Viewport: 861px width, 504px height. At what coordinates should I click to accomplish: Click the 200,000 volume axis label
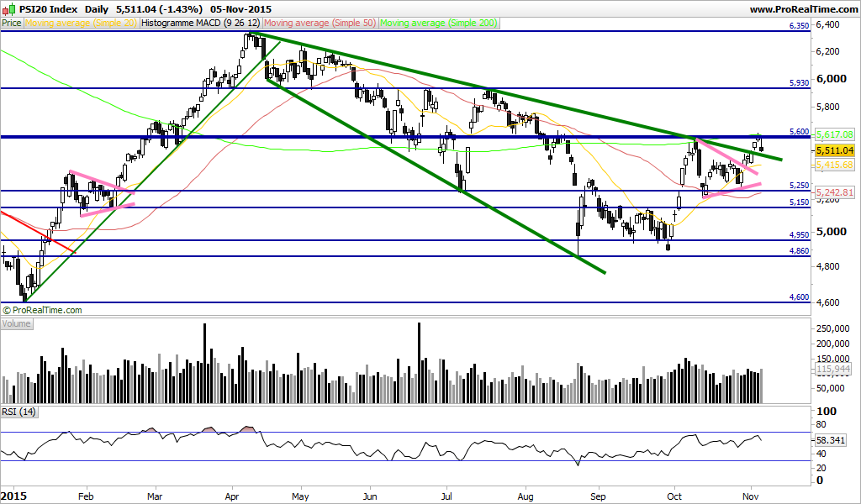coord(833,344)
